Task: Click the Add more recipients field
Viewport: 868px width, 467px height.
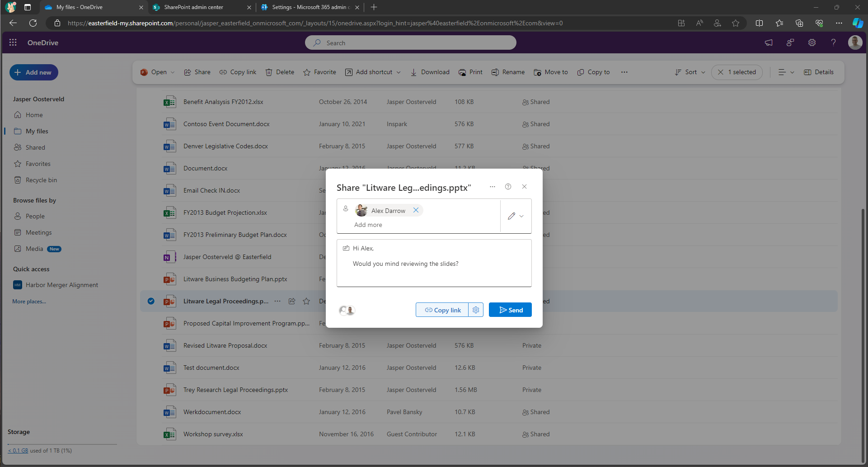Action: pos(368,225)
